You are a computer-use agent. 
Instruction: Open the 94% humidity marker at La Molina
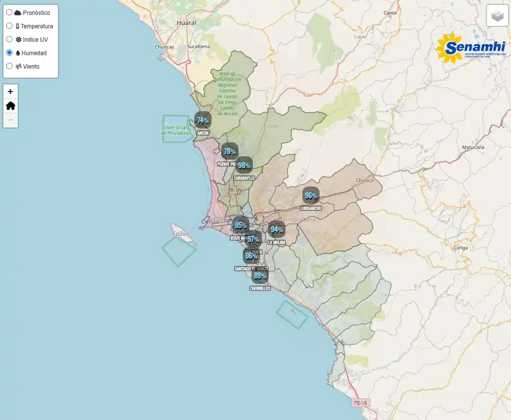click(277, 230)
